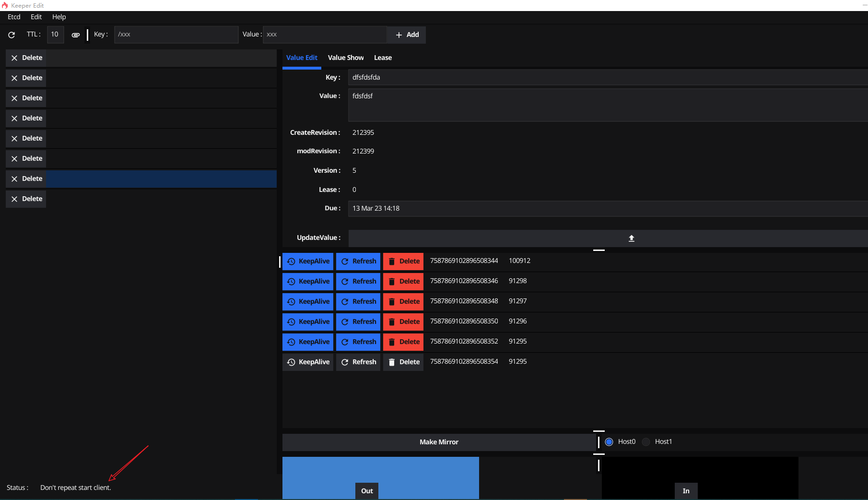Click the TTL input field
The width and height of the screenshot is (868, 500).
55,35
